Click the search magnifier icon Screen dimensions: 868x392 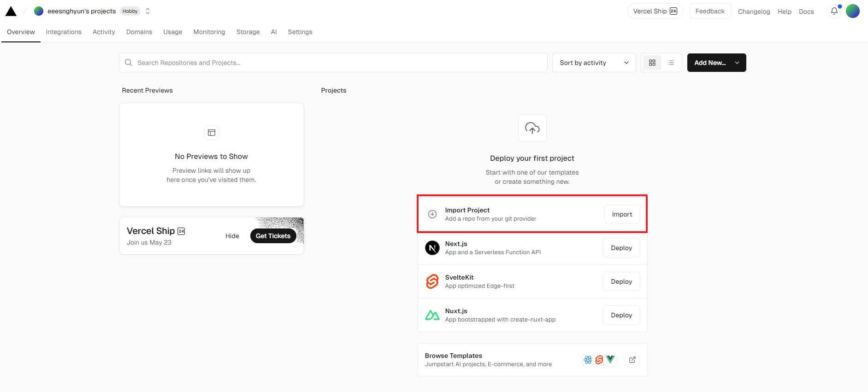point(129,63)
